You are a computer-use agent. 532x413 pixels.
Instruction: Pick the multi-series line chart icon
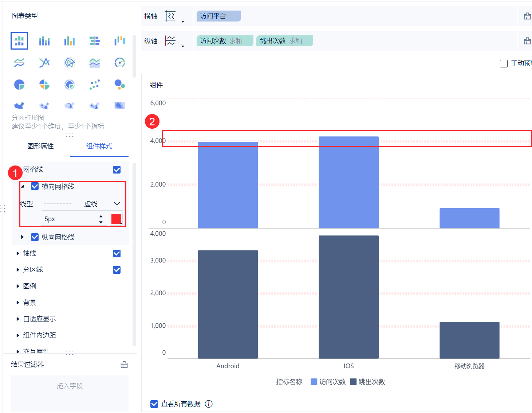(44, 63)
